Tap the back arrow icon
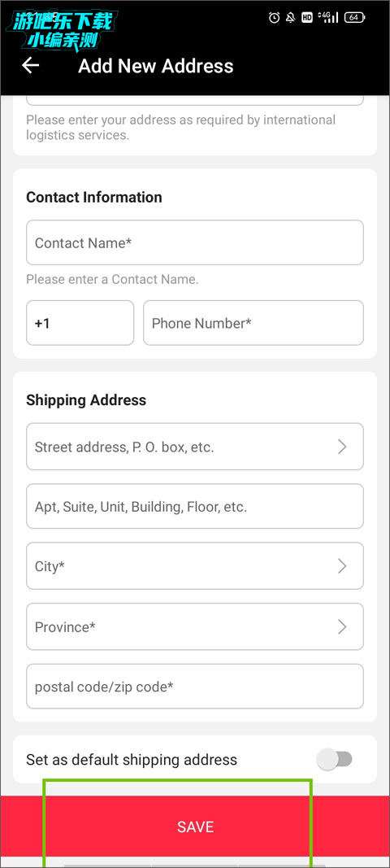The image size is (390, 868). tap(30, 65)
